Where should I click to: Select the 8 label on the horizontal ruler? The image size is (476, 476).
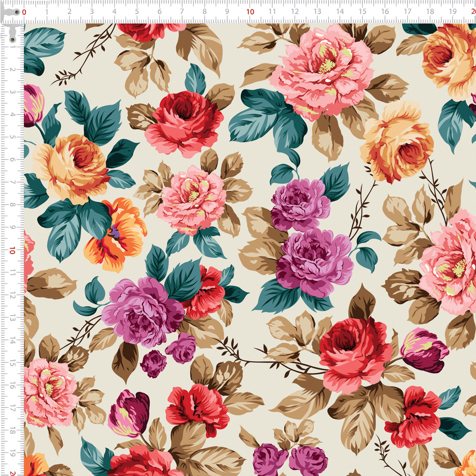point(205,11)
